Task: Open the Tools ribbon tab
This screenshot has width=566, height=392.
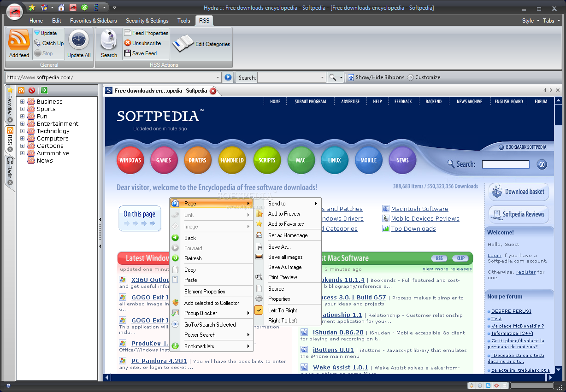Action: [184, 21]
